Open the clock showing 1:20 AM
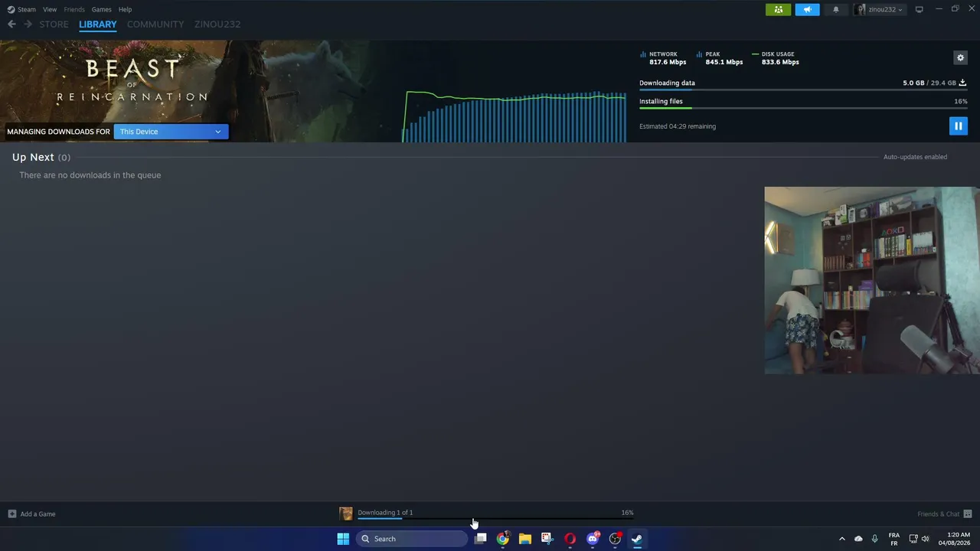The width and height of the screenshot is (980, 551). [954, 539]
